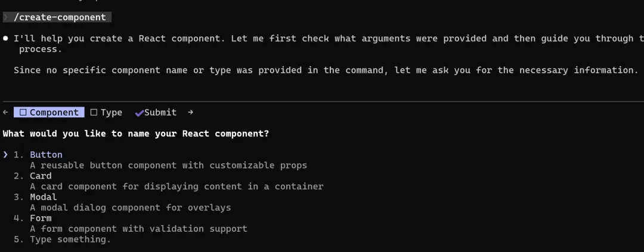Select the Button component option
This screenshot has height=252, width=644.
point(46,155)
